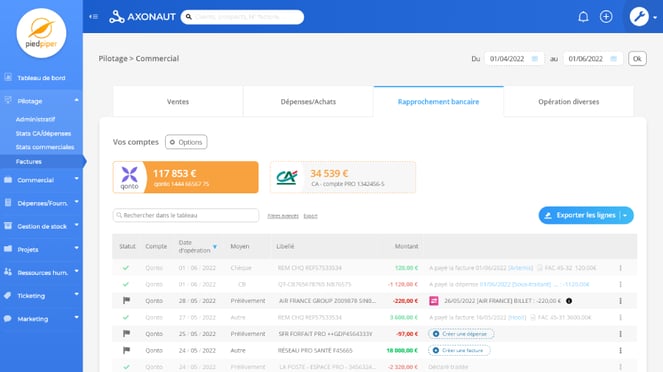Select Qonto account card 117 853 €

pos(186,177)
